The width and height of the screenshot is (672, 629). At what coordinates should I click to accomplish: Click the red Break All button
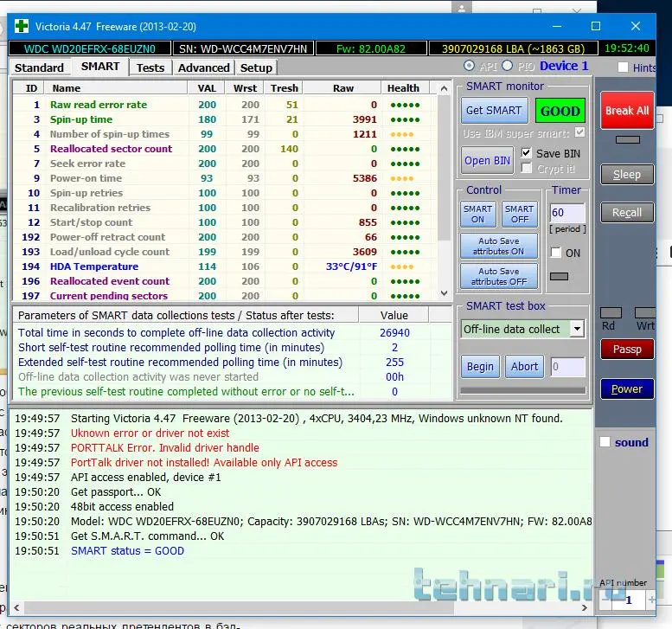[627, 110]
